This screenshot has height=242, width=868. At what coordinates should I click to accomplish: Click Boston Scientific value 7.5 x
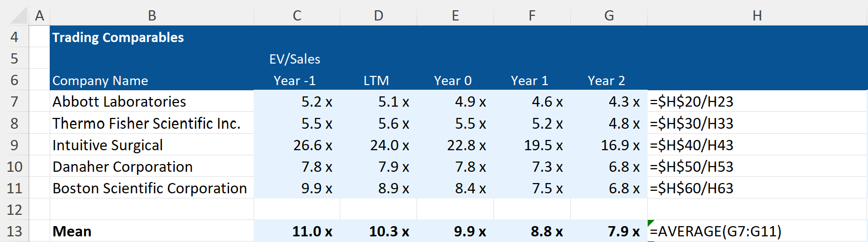[x=532, y=188]
